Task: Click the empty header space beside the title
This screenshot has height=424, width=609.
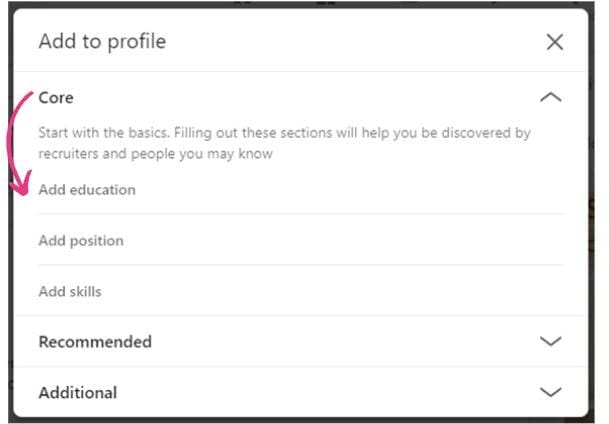Action: pos(350,42)
